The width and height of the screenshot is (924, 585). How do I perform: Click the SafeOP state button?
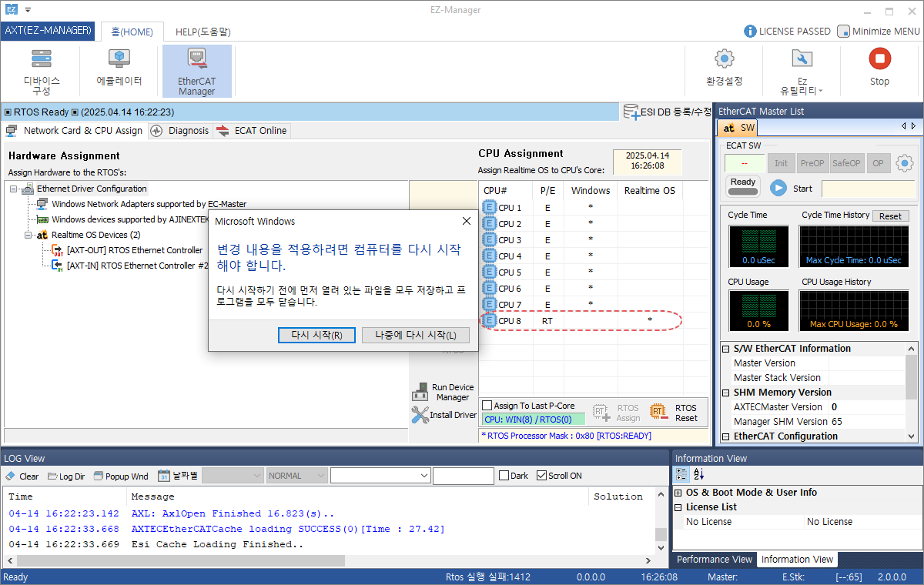847,163
